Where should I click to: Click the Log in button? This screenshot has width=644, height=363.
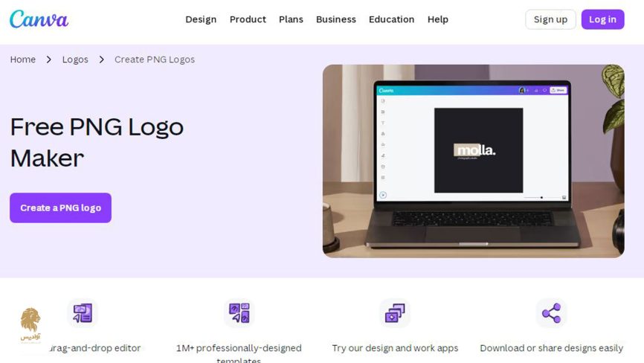click(x=602, y=19)
